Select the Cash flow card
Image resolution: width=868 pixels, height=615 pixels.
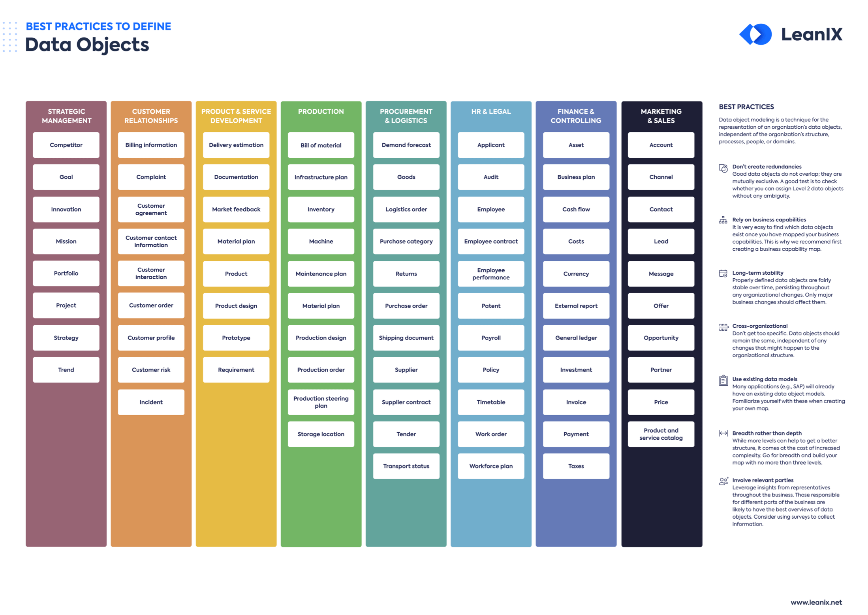575,209
